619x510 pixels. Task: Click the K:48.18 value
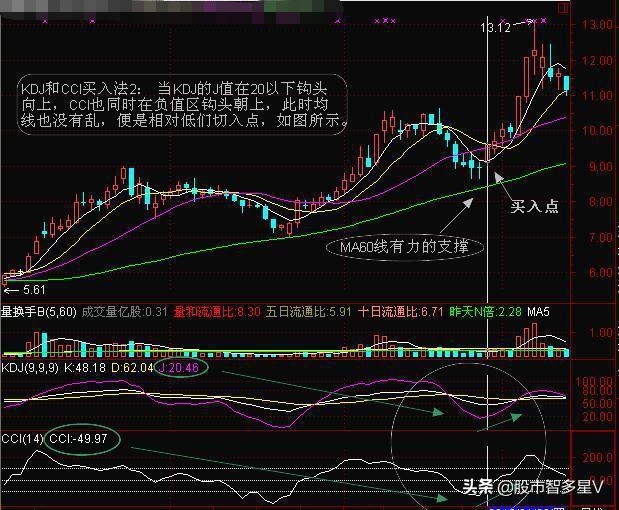(85, 368)
